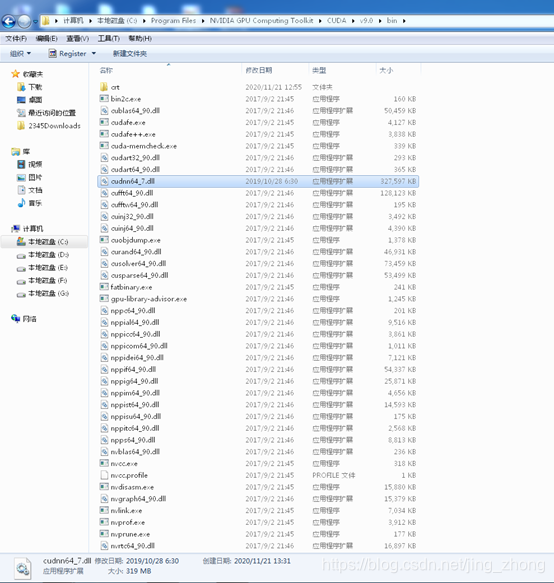Expand the arrow after Program Files in address bar
This screenshot has width=554, height=583.
pyautogui.click(x=203, y=21)
